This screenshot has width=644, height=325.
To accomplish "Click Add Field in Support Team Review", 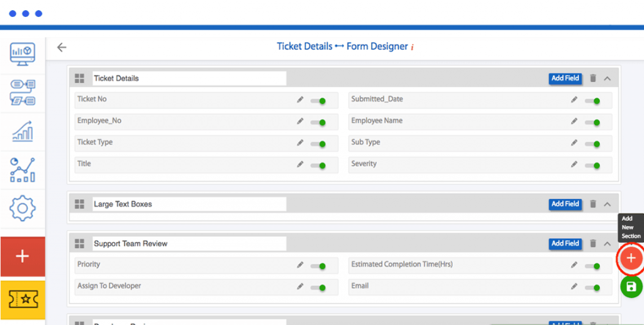I will (565, 244).
